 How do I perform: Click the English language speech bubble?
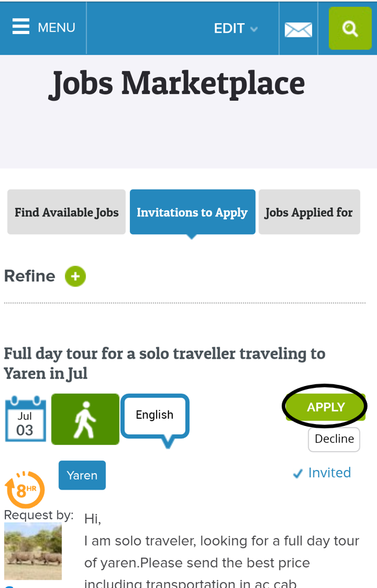point(155,416)
